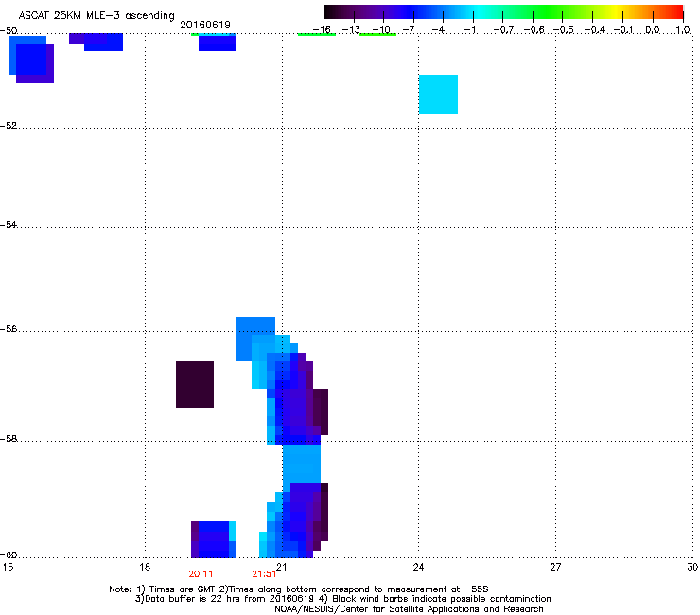The height and width of the screenshot is (615, 700).
Task: Click longitude axis label 18
Action: (x=145, y=567)
